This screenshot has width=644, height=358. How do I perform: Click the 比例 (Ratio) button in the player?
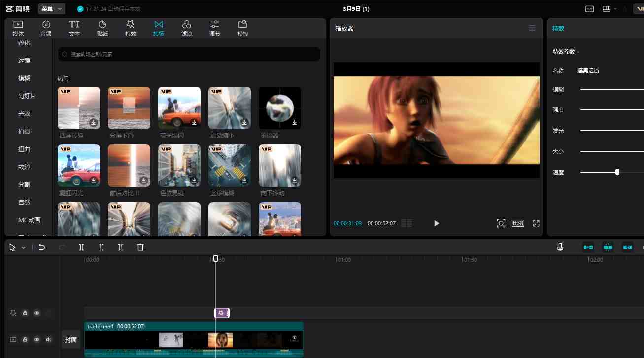point(518,223)
